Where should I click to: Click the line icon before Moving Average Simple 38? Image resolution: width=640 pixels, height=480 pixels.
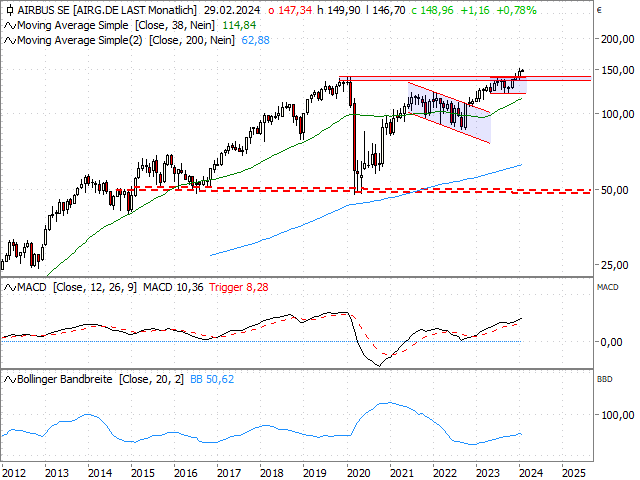(x=10, y=26)
